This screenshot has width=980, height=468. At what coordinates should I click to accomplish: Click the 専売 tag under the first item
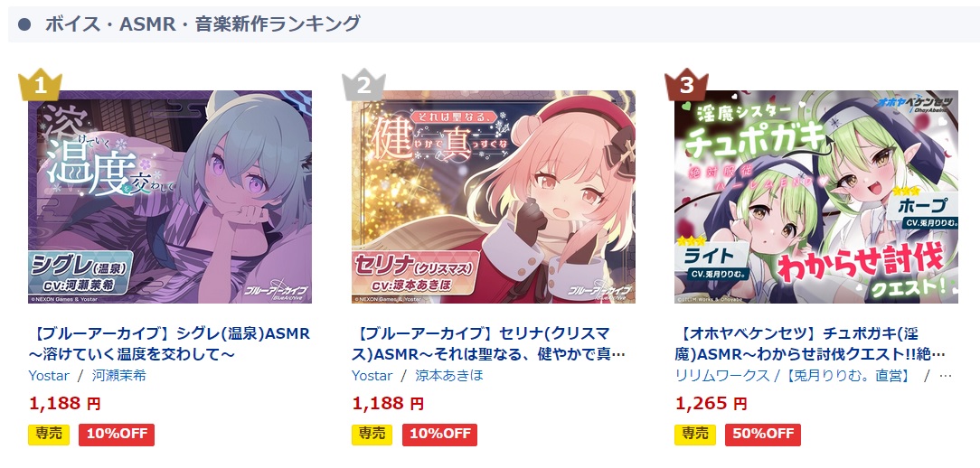[x=49, y=435]
